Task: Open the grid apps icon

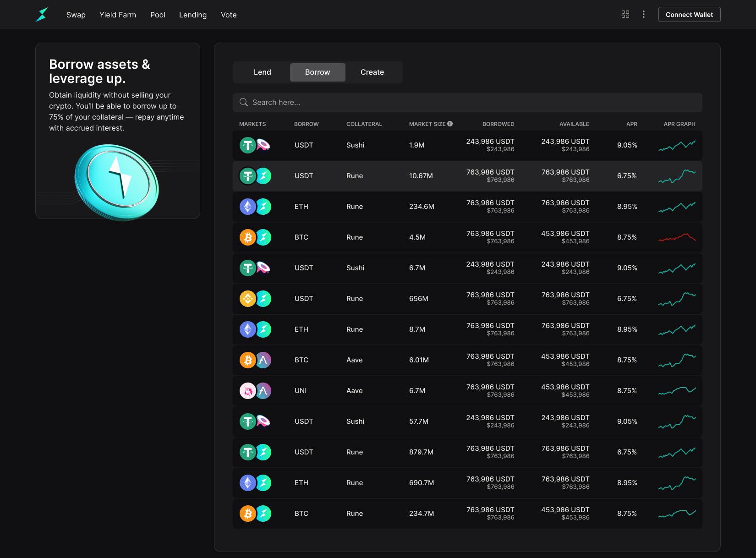Action: click(x=625, y=15)
